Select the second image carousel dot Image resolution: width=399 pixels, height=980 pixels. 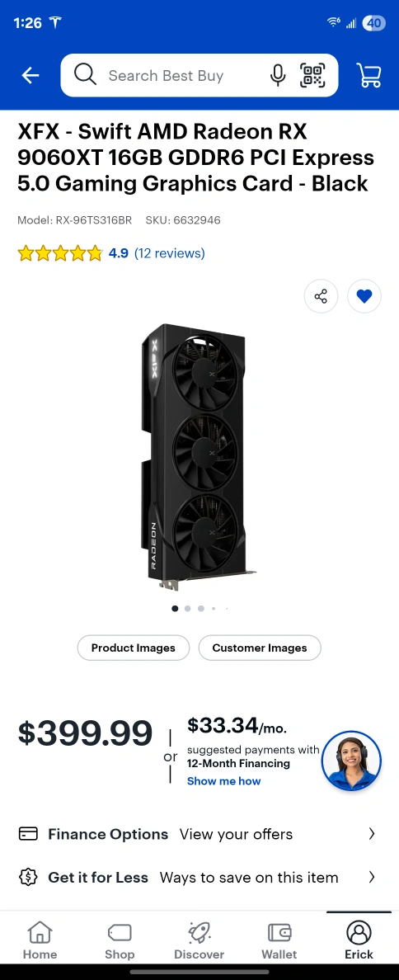click(x=187, y=608)
